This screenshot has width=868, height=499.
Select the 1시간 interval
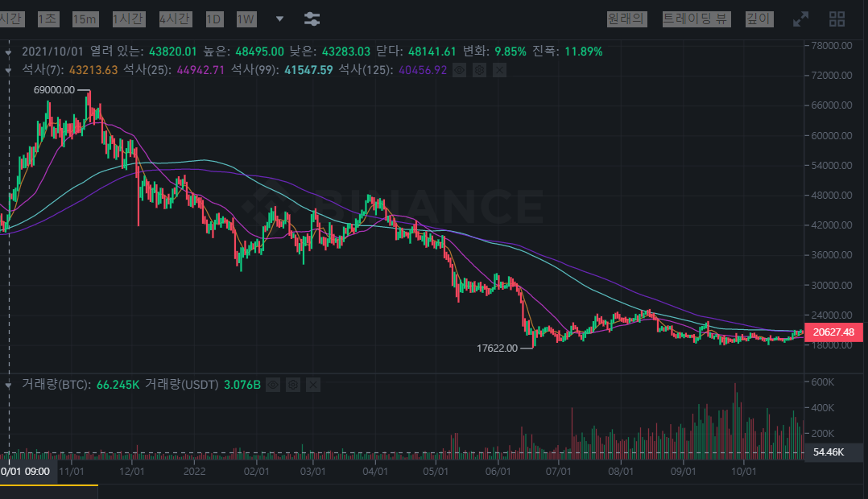click(129, 19)
